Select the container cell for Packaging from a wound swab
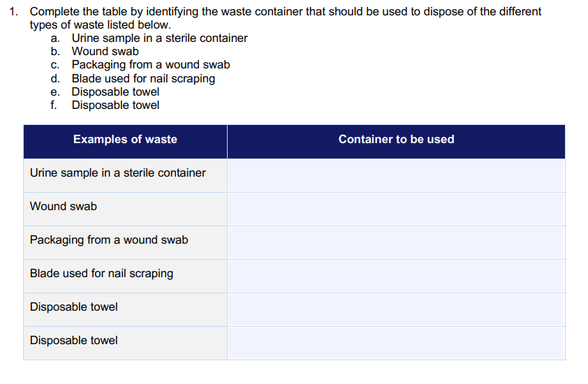This screenshot has height=384, width=588. point(396,243)
